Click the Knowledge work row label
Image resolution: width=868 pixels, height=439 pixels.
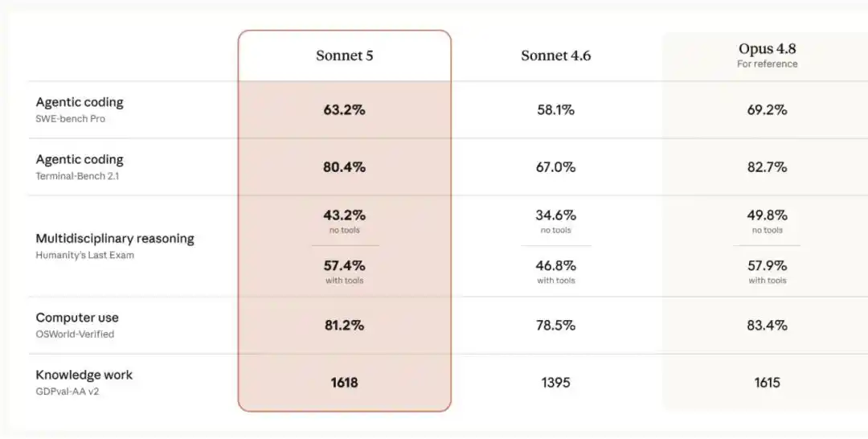coord(84,375)
